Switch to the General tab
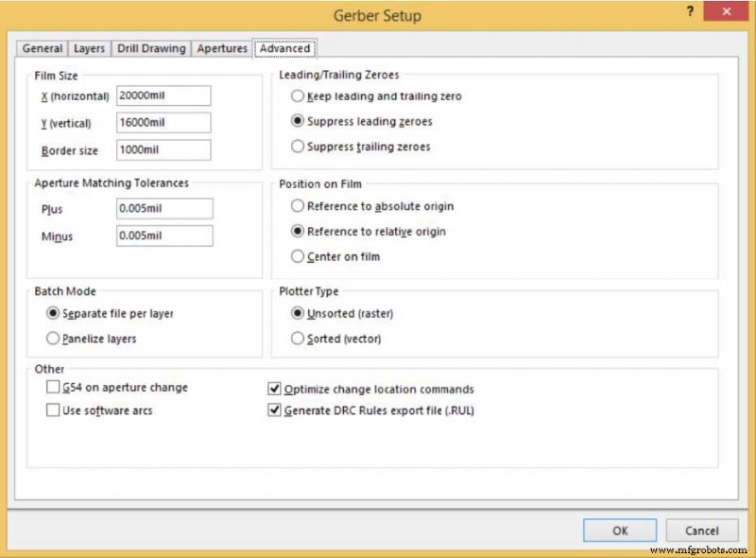Screen dimensions: 756x558 click(42, 48)
